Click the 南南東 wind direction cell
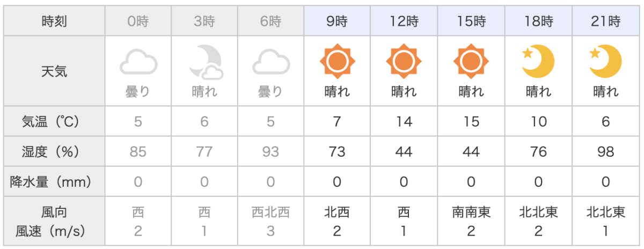The width and height of the screenshot is (644, 249). click(x=471, y=213)
